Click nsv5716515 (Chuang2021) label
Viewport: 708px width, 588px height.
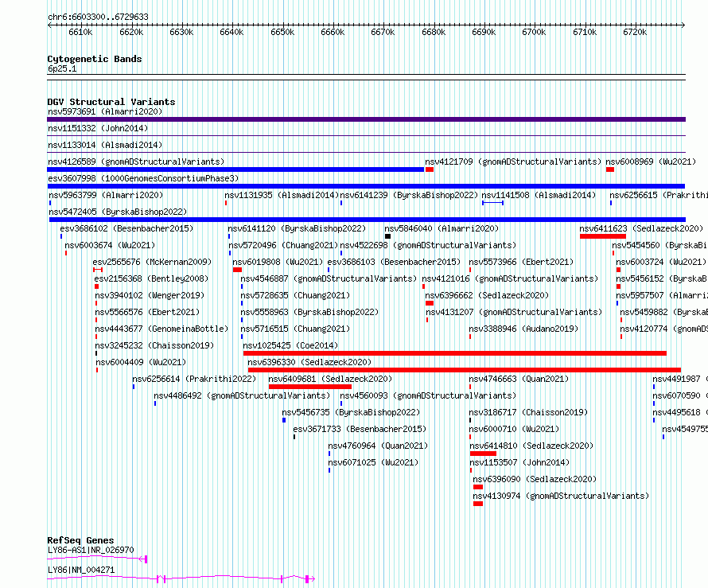295,329
